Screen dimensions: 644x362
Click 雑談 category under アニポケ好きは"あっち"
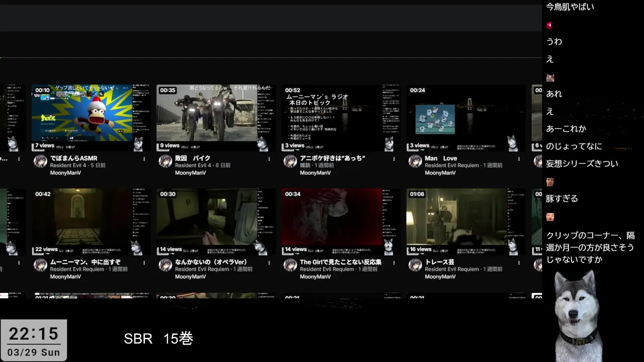pos(305,165)
